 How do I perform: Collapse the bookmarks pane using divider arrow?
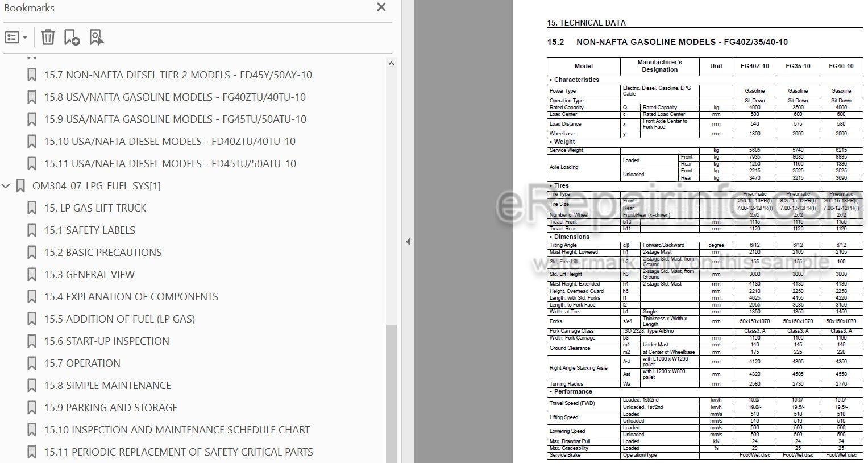click(408, 242)
